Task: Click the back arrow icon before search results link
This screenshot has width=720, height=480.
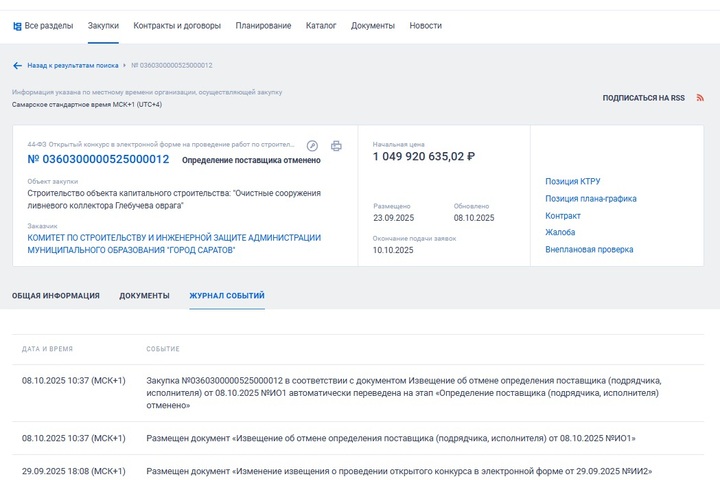Action: (17, 65)
